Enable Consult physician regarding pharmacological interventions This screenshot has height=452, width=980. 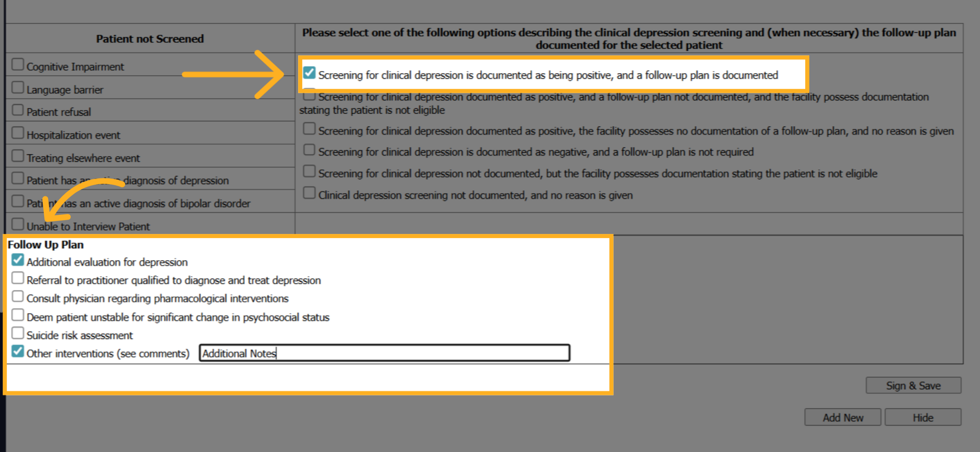click(18, 296)
